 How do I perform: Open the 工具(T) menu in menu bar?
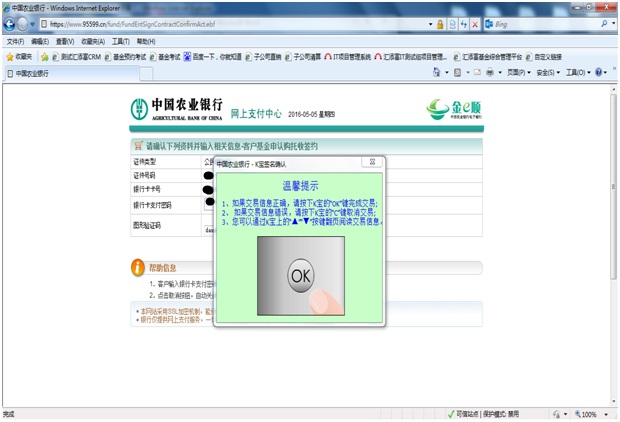(121, 41)
